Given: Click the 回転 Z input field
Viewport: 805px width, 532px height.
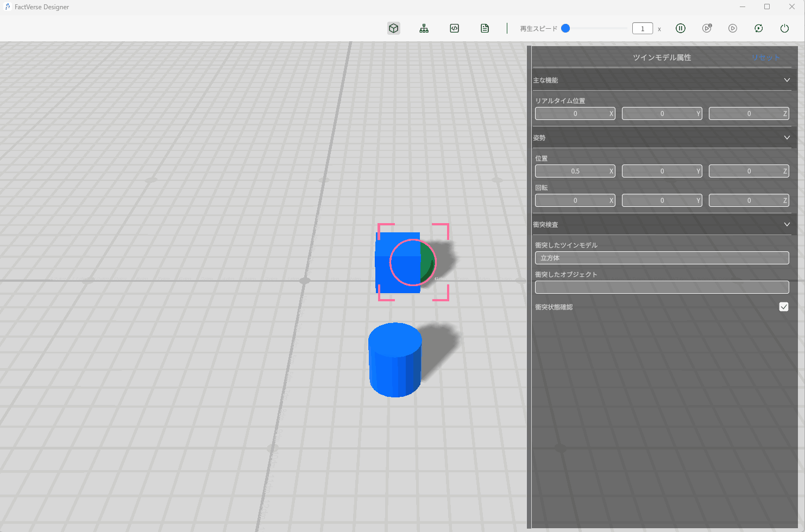Looking at the screenshot, I should pos(748,201).
